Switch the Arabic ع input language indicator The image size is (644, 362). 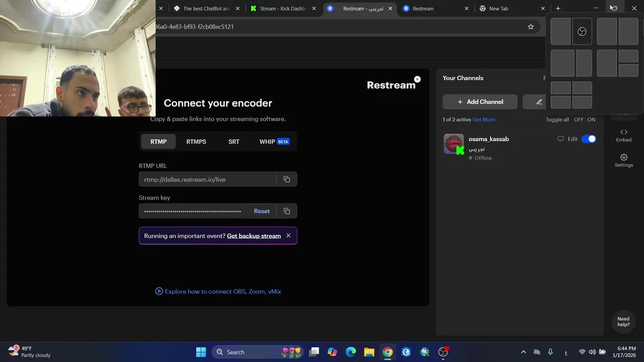[x=567, y=352]
